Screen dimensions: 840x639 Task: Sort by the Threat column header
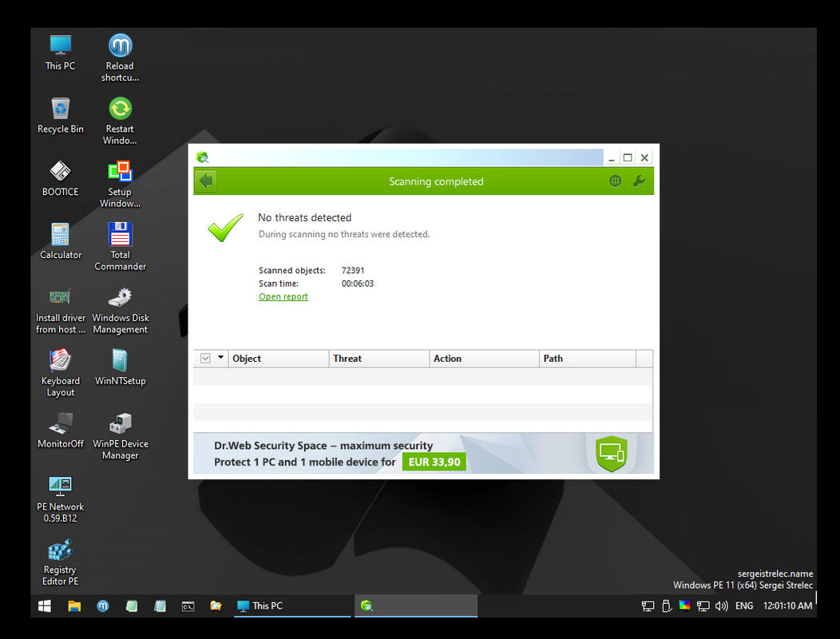tap(378, 359)
